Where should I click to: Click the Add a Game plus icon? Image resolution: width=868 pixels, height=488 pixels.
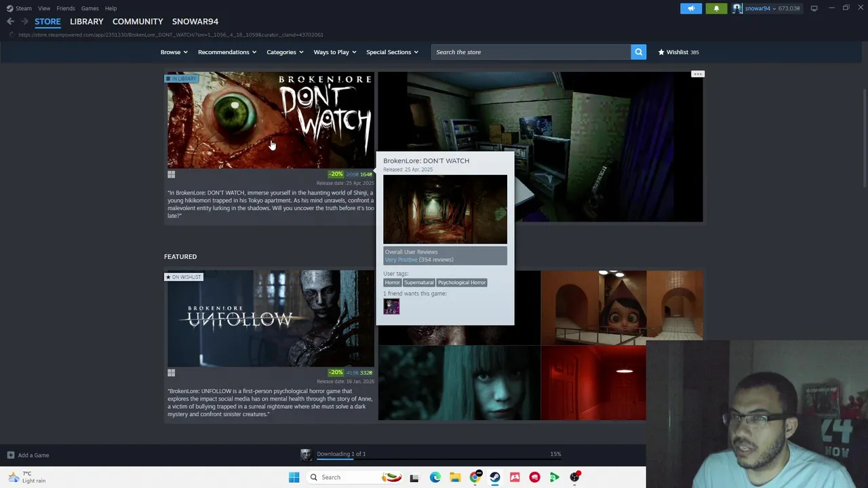pyautogui.click(x=10, y=455)
